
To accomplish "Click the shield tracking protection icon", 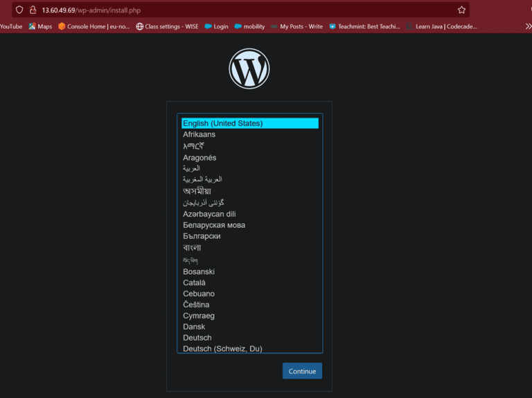I will pyautogui.click(x=19, y=10).
